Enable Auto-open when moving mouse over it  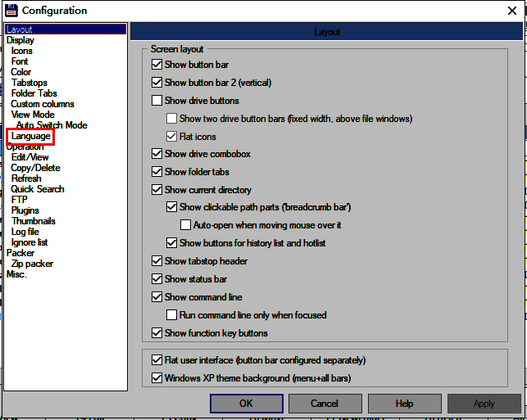pos(186,225)
